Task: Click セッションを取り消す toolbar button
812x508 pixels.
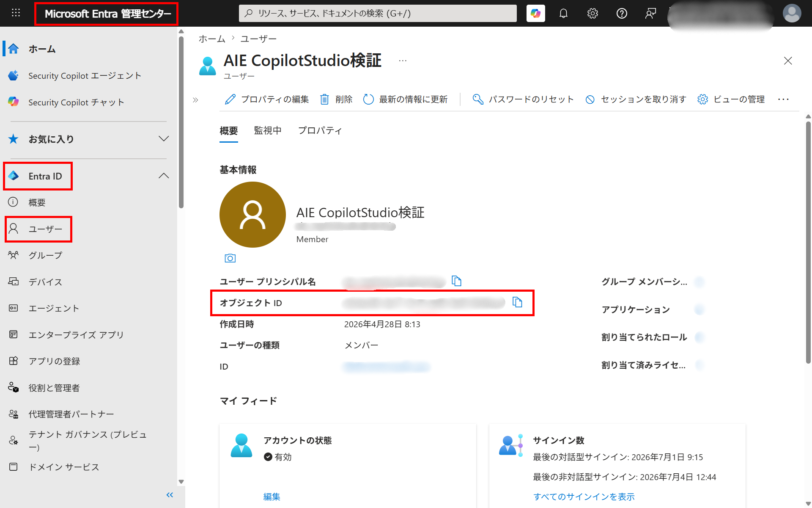Action: click(636, 99)
